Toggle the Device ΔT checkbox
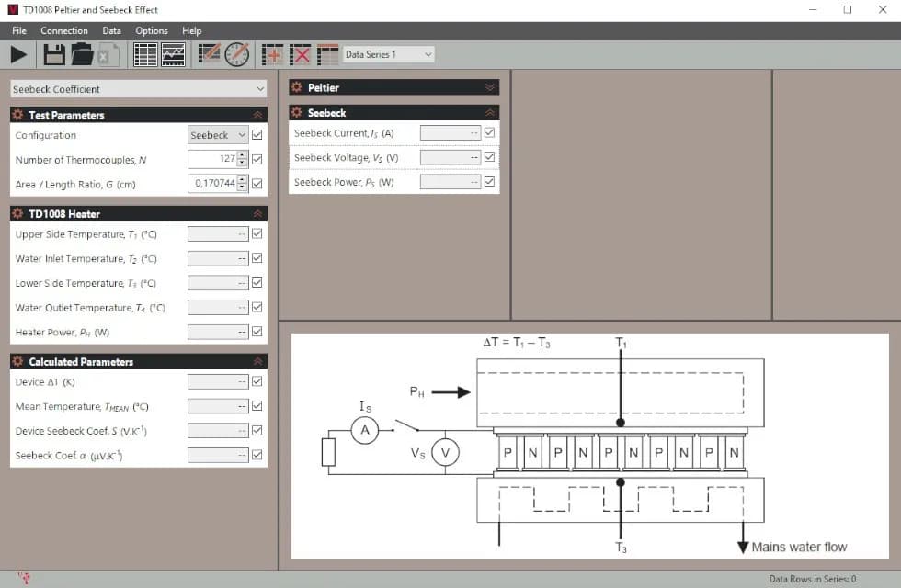Viewport: 901px width, 588px height. tap(257, 381)
